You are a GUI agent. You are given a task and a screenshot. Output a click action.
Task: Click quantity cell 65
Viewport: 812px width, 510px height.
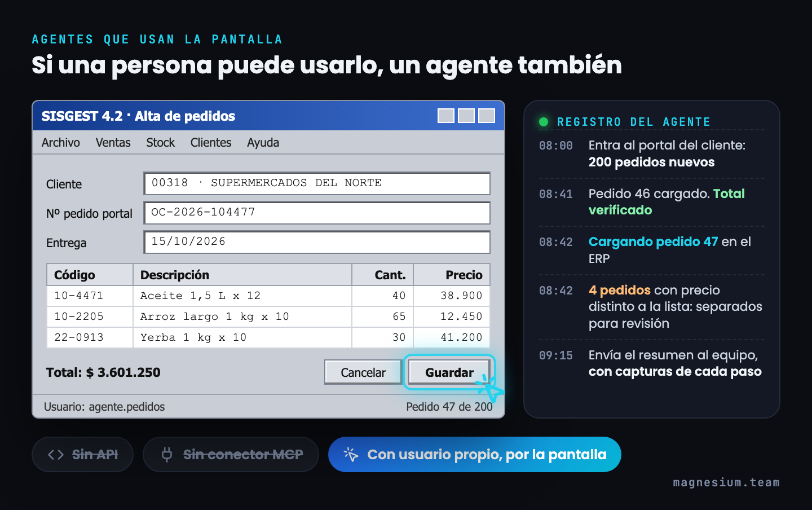383,316
